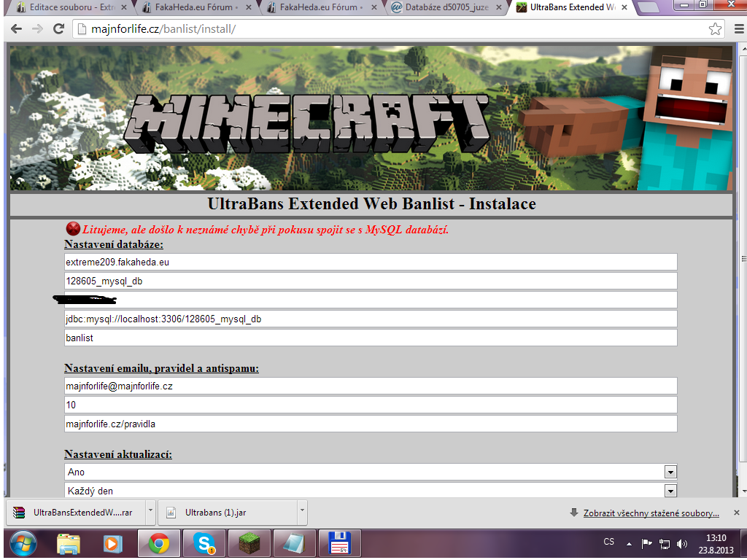Open the Chrome menu (three-line icon)
747x560 pixels.
point(738,29)
